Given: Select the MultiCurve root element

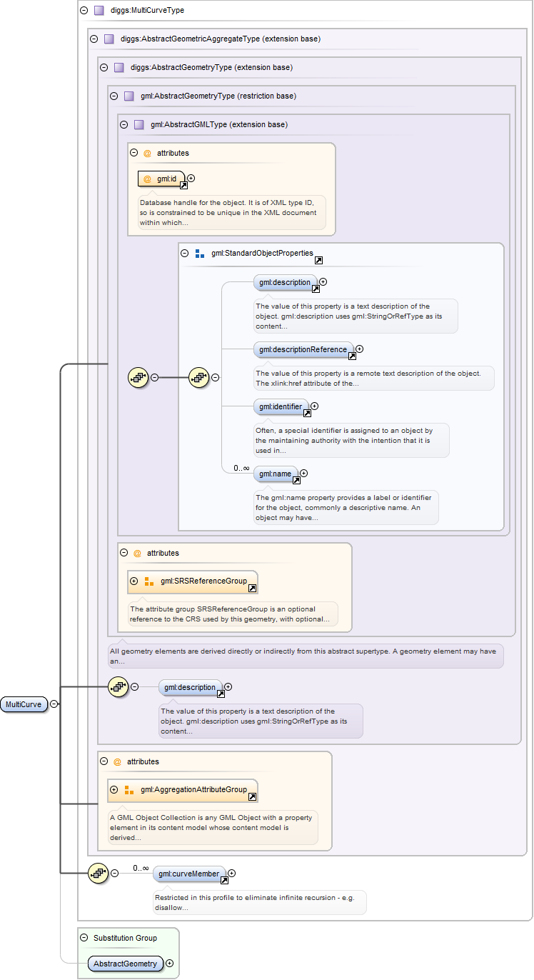Looking at the screenshot, I should [x=23, y=704].
